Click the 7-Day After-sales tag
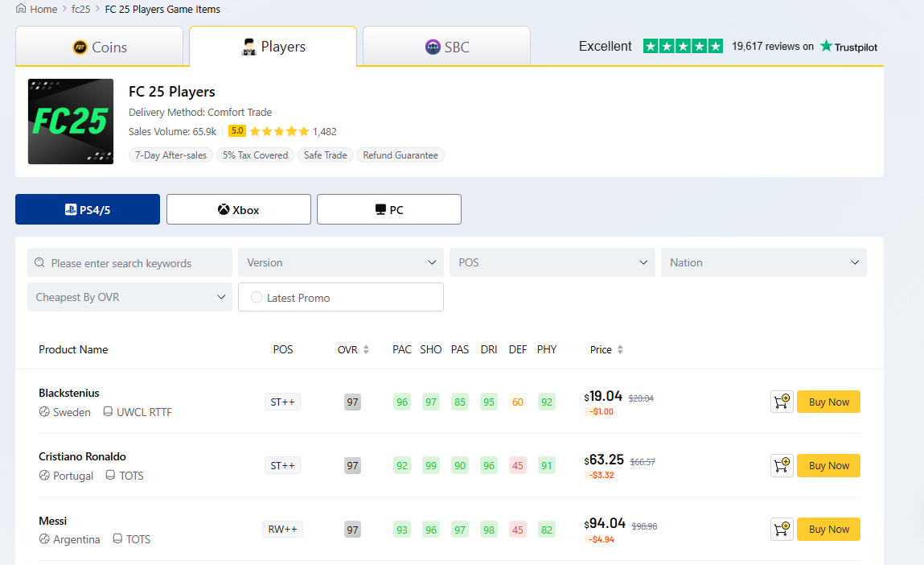This screenshot has height=565, width=924. [x=171, y=155]
